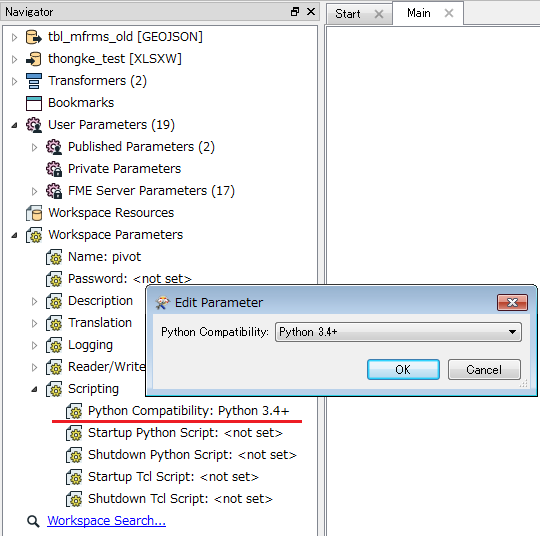The width and height of the screenshot is (540, 536).
Task: Select the Main canvas tab
Action: (x=418, y=13)
